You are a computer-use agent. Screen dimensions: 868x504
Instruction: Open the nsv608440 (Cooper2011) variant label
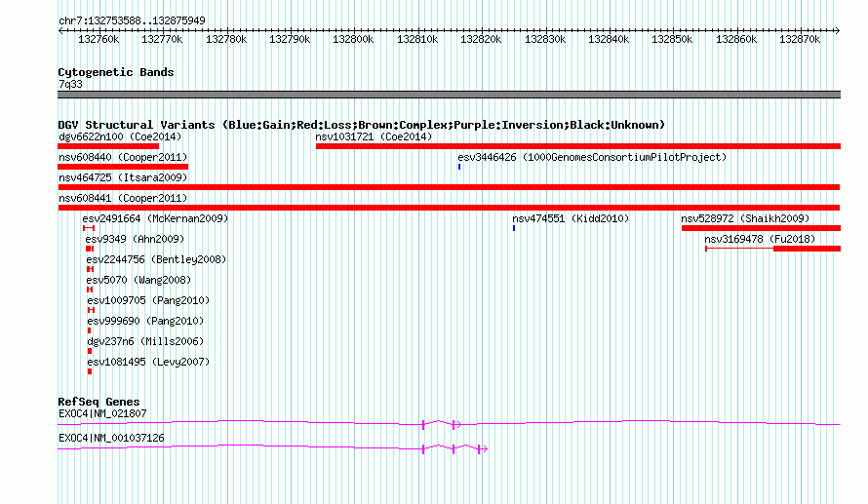(x=123, y=157)
